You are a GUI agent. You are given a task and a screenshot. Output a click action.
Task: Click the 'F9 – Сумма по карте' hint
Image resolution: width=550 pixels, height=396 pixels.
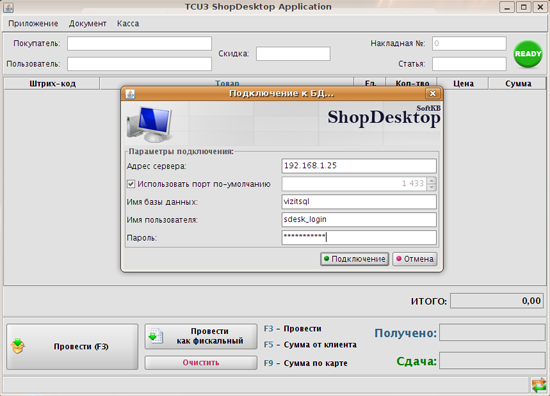[x=306, y=363]
